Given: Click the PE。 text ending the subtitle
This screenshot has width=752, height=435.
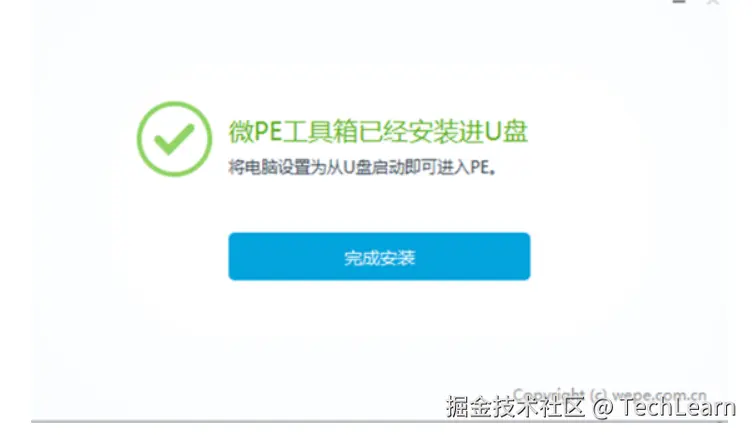Looking at the screenshot, I should pos(483,167).
